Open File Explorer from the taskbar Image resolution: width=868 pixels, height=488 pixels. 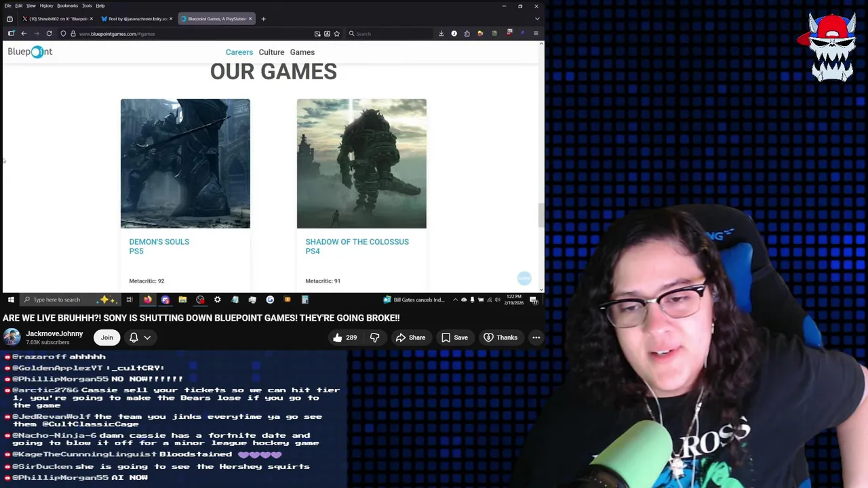[182, 300]
